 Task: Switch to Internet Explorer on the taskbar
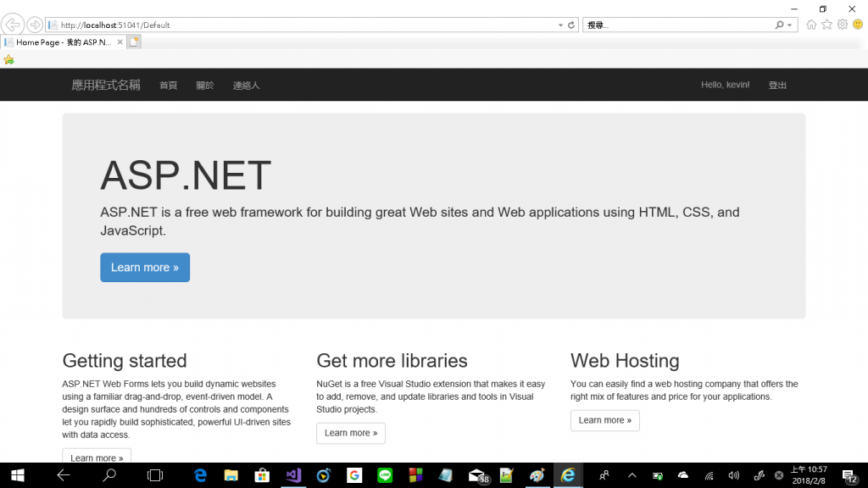(x=568, y=475)
